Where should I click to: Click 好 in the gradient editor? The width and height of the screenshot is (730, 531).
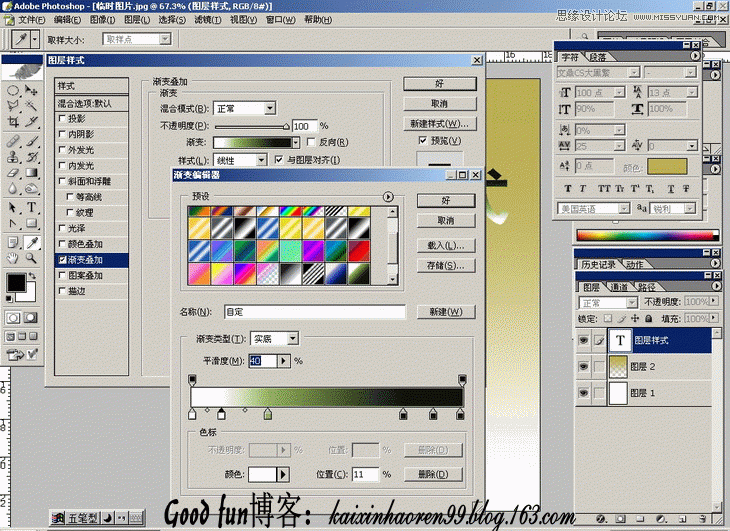tap(446, 201)
